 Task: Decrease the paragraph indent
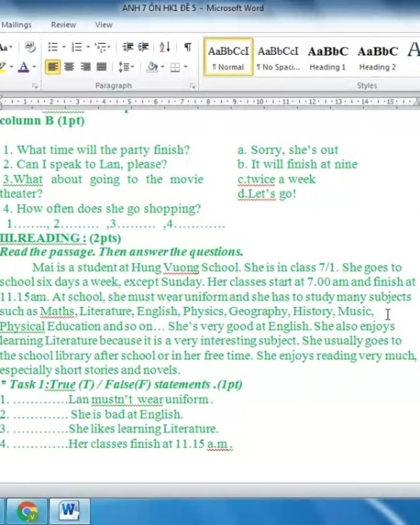128,47
